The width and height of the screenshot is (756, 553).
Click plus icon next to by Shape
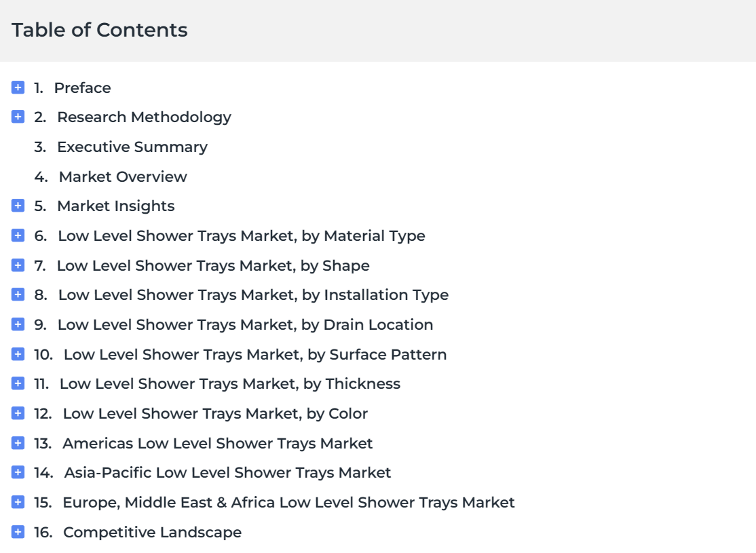(x=18, y=265)
